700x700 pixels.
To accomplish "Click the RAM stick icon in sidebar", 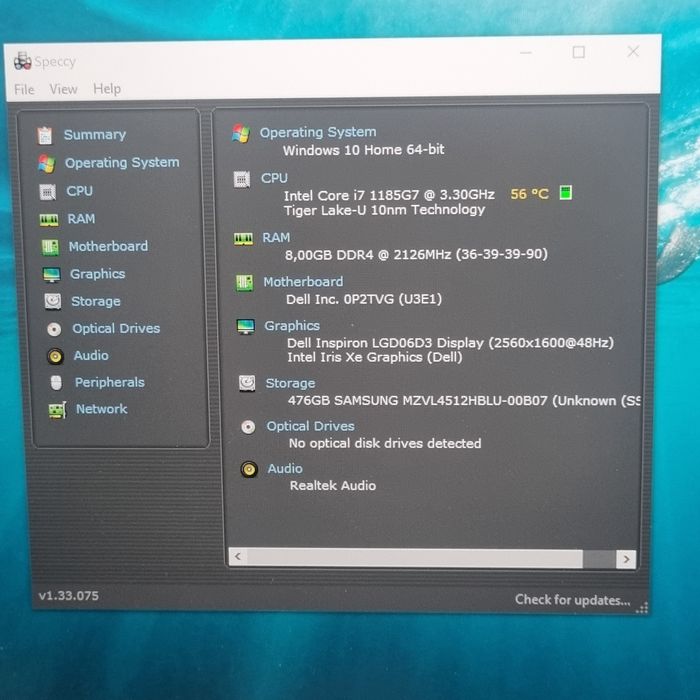I will click(49, 220).
